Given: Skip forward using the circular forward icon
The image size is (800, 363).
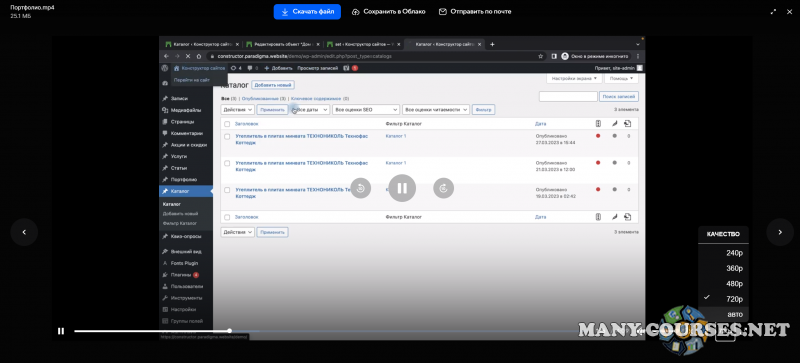Looking at the screenshot, I should click(x=443, y=188).
